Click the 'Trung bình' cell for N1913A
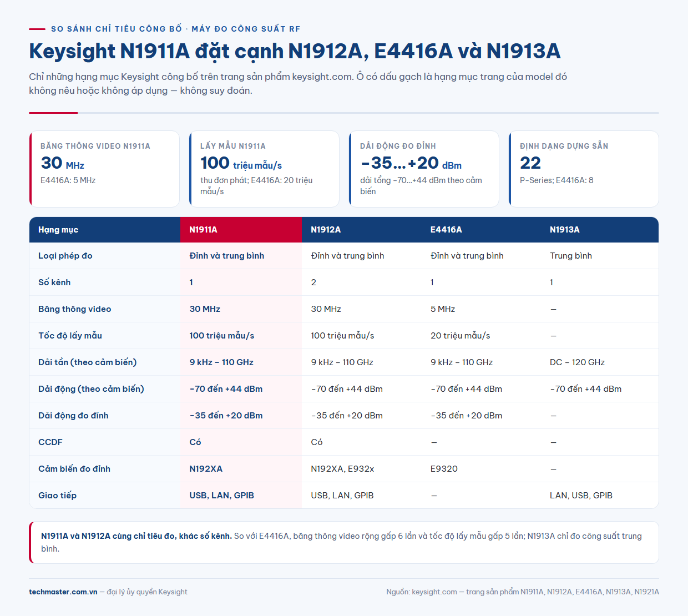 (x=600, y=256)
